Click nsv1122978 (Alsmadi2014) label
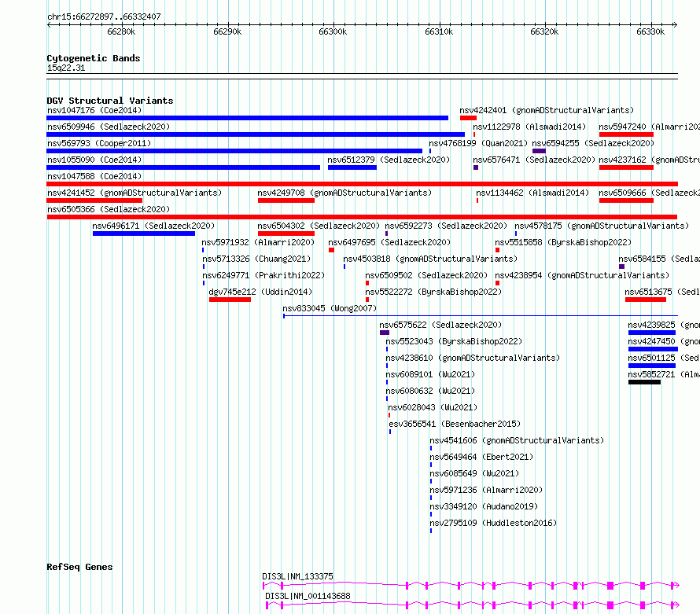This screenshot has height=614, width=700. click(529, 127)
